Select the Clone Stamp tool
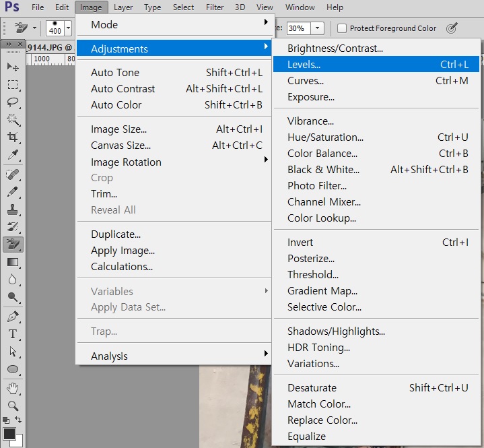 coord(13,210)
